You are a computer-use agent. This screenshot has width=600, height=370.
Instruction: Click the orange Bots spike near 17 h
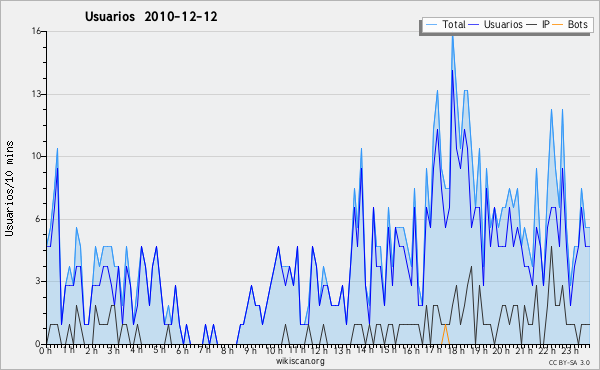pyautogui.click(x=445, y=334)
